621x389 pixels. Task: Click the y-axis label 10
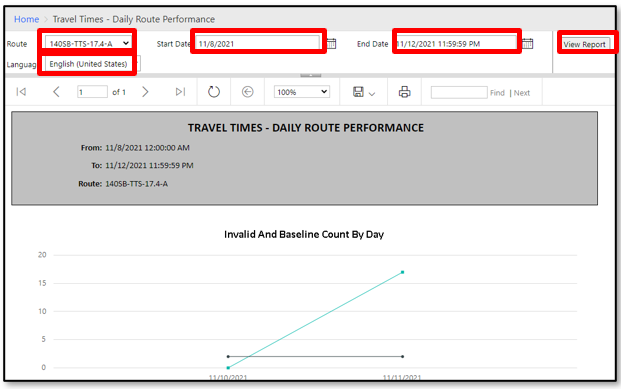click(42, 311)
